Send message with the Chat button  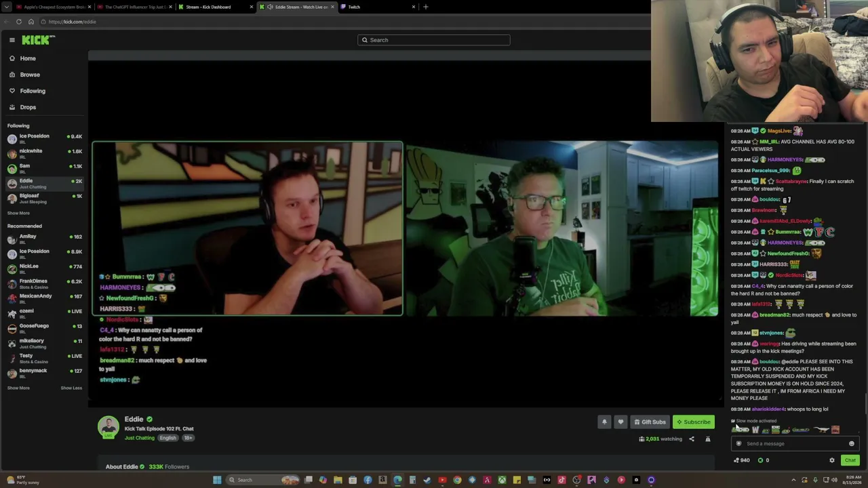tap(850, 461)
